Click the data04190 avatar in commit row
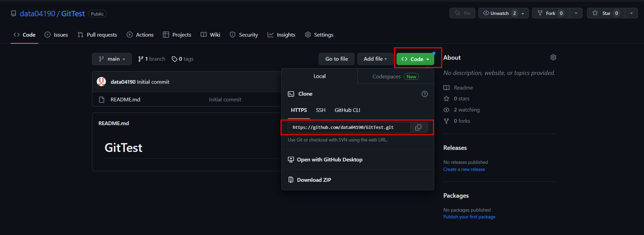 pos(101,82)
